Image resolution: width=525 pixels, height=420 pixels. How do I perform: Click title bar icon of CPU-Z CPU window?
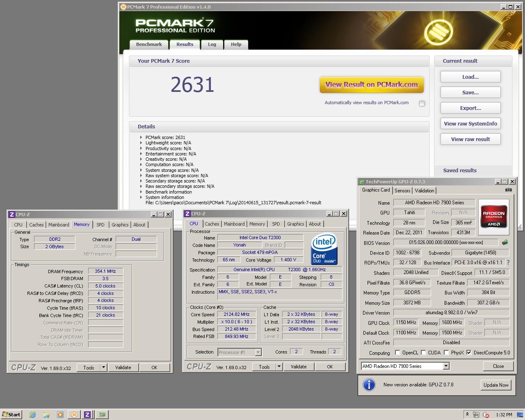187,214
